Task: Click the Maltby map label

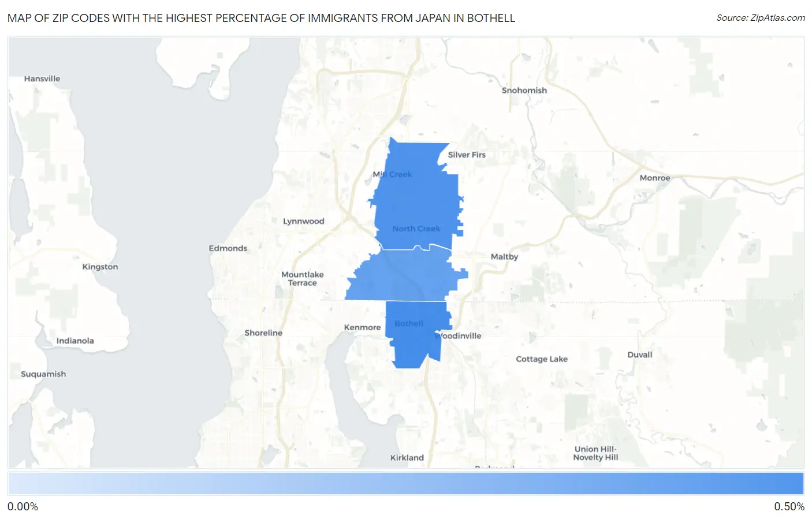Action: click(504, 256)
